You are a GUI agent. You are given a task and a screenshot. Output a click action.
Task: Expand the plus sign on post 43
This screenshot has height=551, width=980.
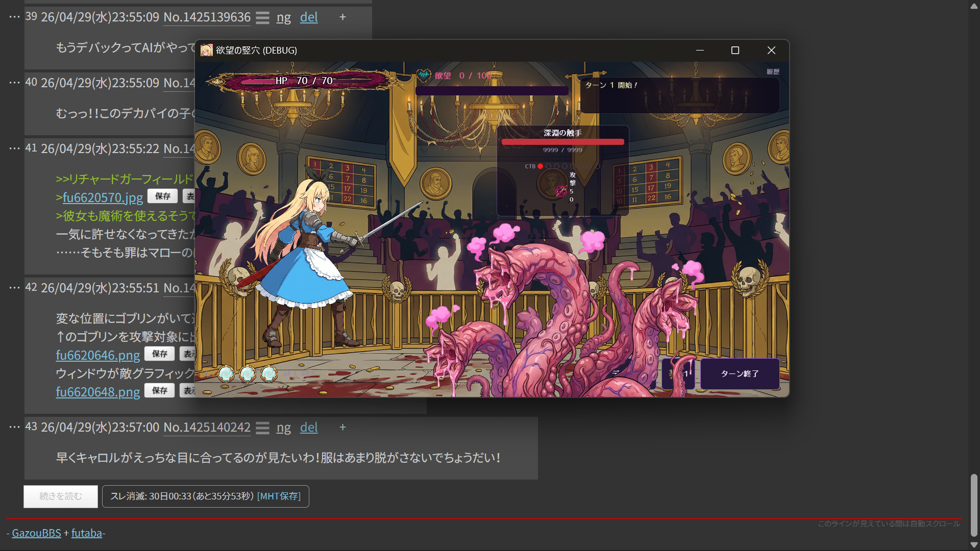click(342, 428)
